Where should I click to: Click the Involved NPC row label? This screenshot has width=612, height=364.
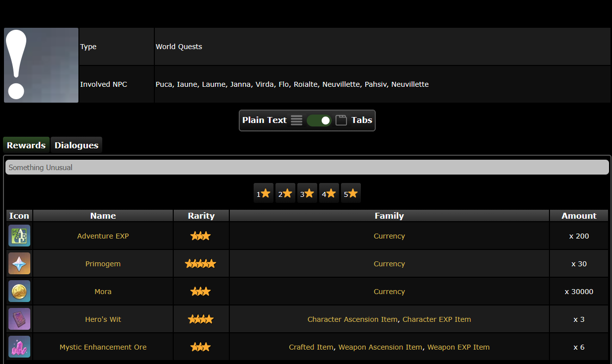[x=104, y=84]
